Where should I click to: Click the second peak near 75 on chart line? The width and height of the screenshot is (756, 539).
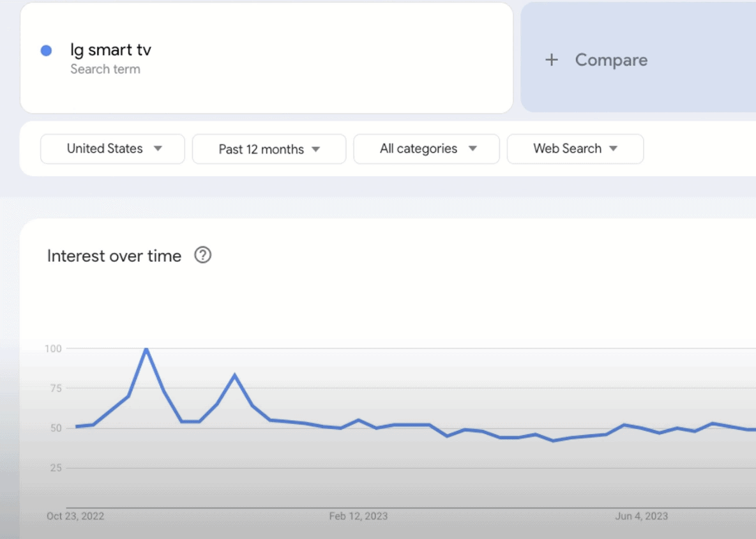tap(235, 375)
